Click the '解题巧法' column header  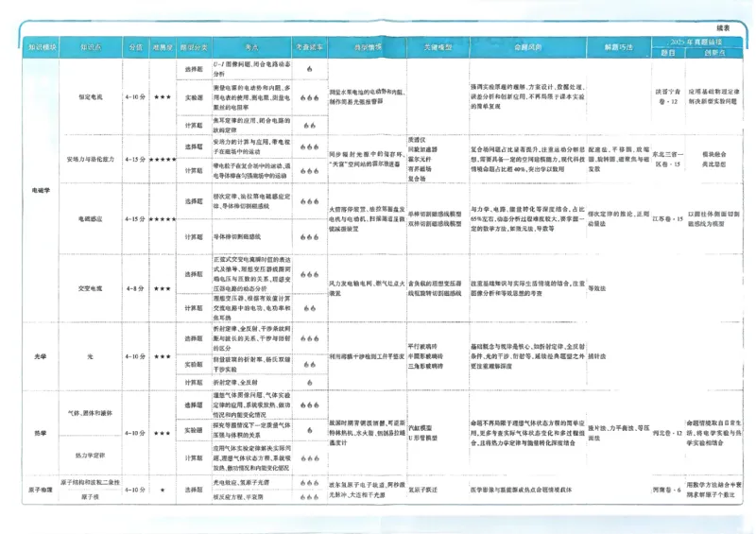pos(619,47)
